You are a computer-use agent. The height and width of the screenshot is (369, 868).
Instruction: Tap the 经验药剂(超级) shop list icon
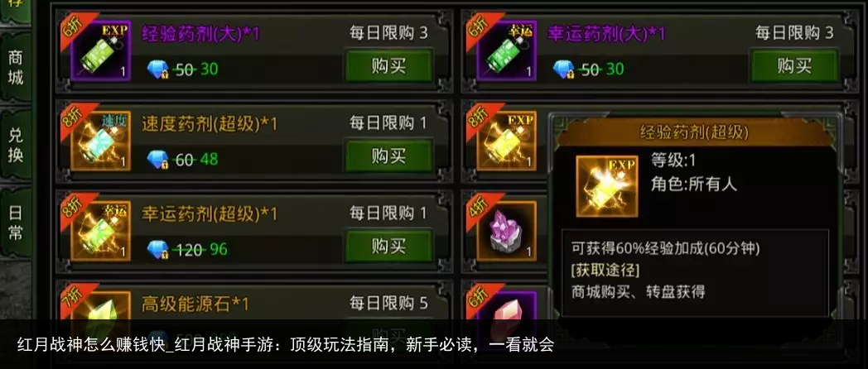[x=507, y=141]
